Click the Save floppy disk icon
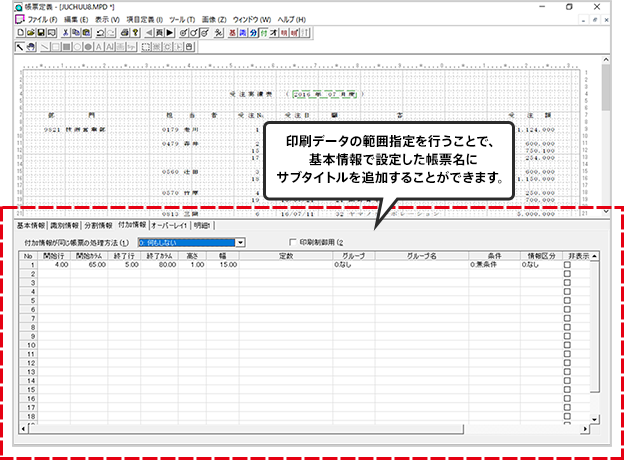624x460 pixels. click(42, 33)
